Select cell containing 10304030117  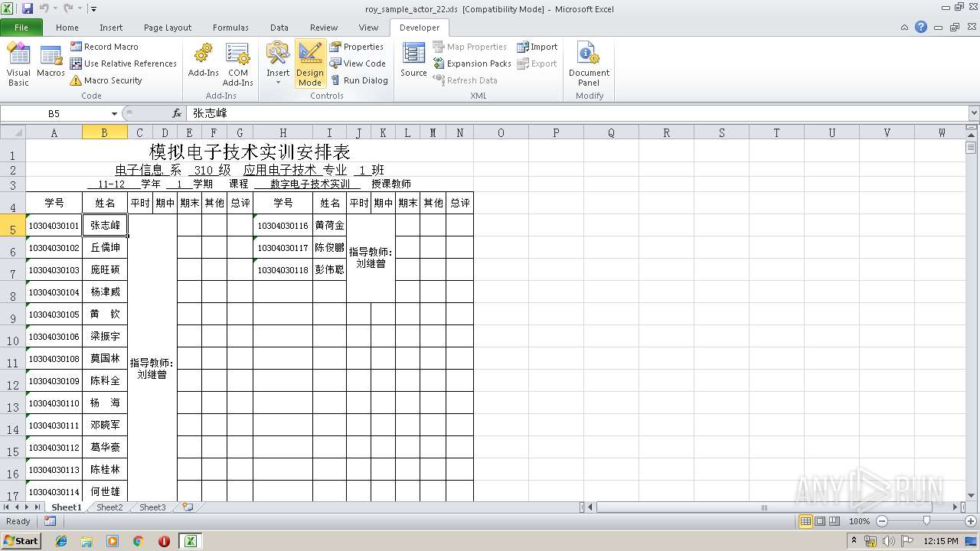click(x=283, y=248)
